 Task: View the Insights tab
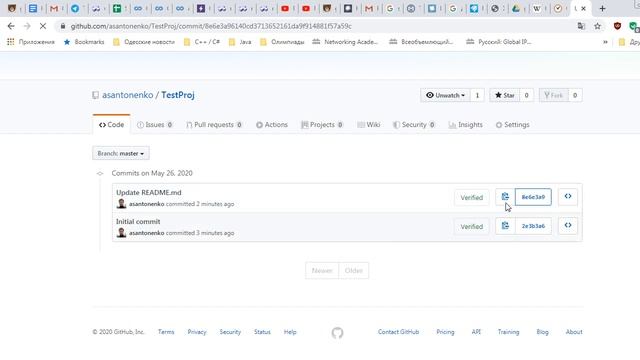[466, 124]
